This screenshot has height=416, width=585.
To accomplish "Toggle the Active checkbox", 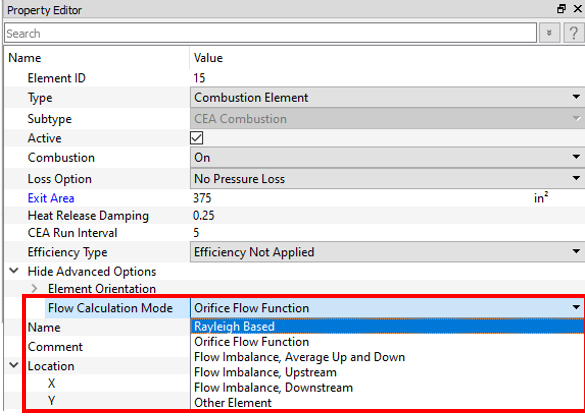I will point(197,138).
